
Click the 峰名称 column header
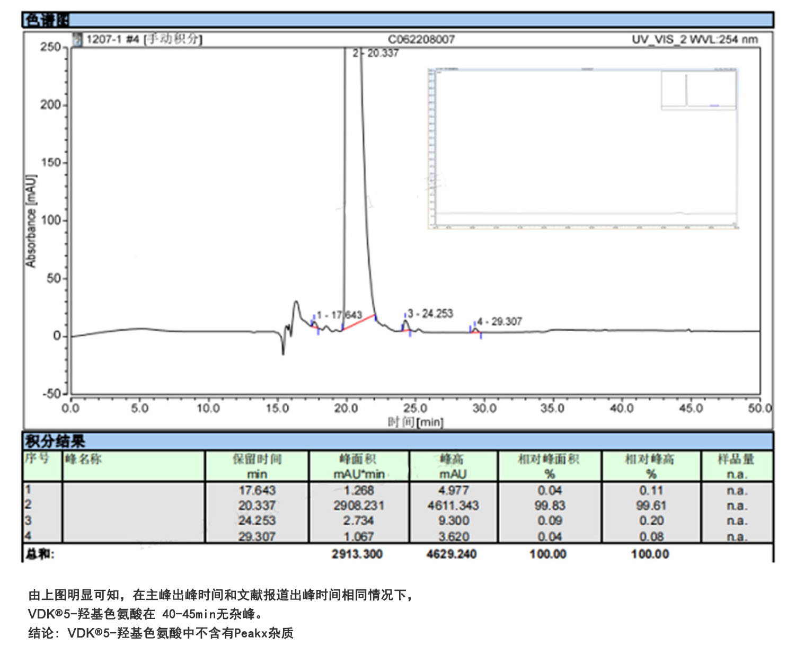(x=83, y=459)
